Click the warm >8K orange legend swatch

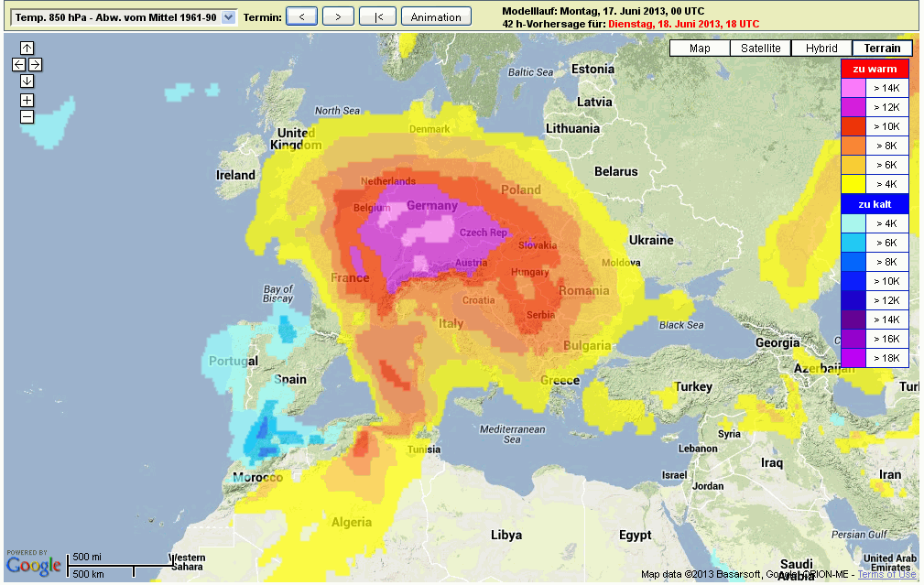pos(853,146)
